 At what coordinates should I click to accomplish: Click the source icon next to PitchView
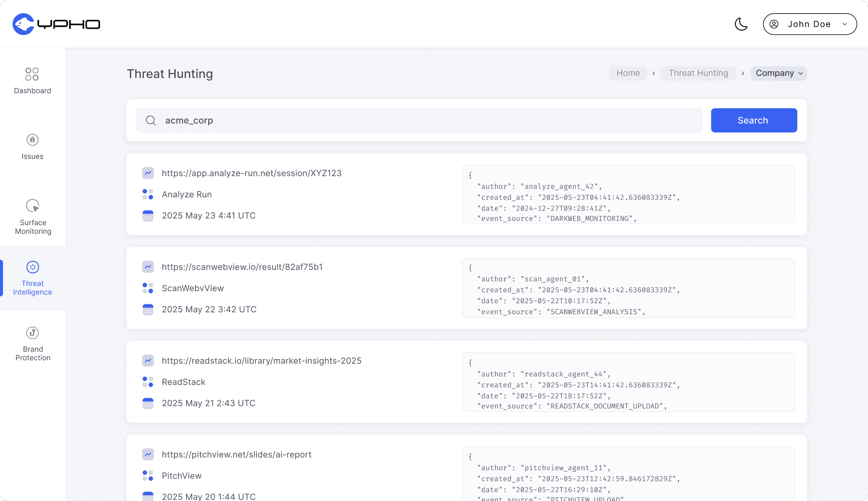(148, 476)
